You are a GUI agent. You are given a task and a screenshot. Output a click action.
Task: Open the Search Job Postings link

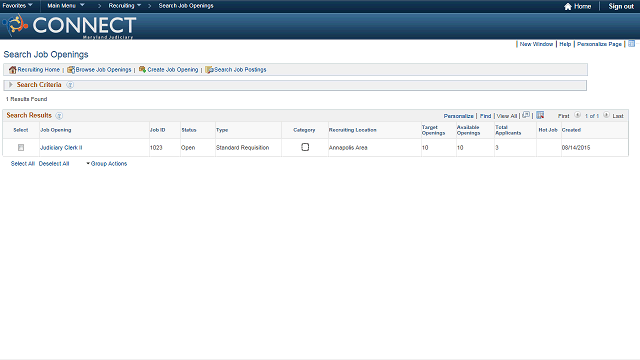pos(240,70)
